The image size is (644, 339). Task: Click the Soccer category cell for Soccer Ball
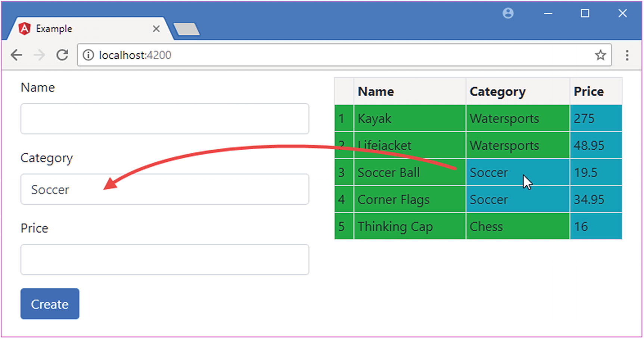518,172
